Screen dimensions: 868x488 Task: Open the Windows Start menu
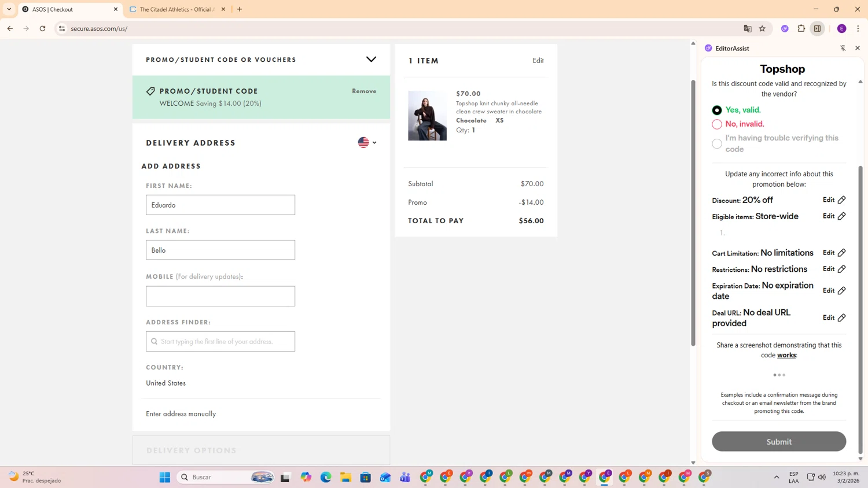(x=165, y=477)
